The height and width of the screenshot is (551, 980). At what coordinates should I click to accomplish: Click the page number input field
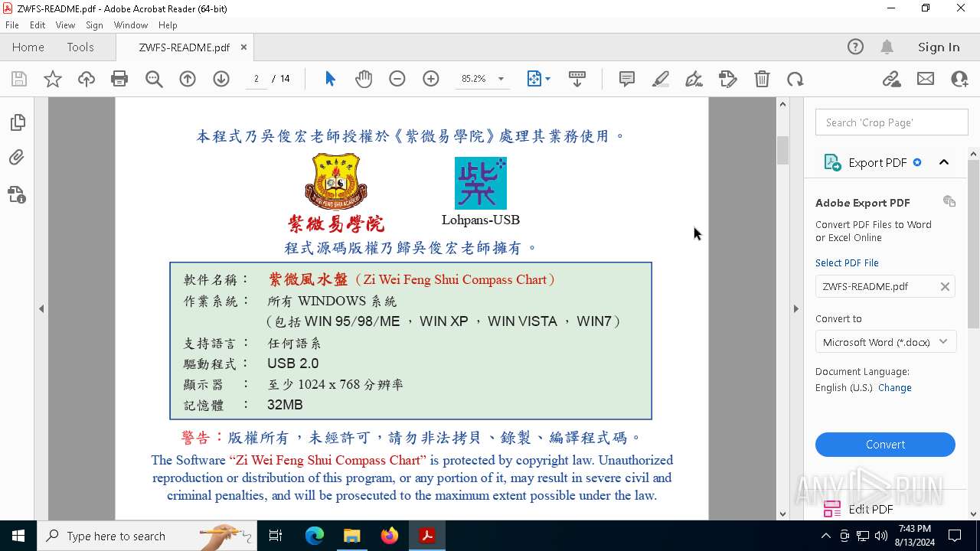pos(256,79)
